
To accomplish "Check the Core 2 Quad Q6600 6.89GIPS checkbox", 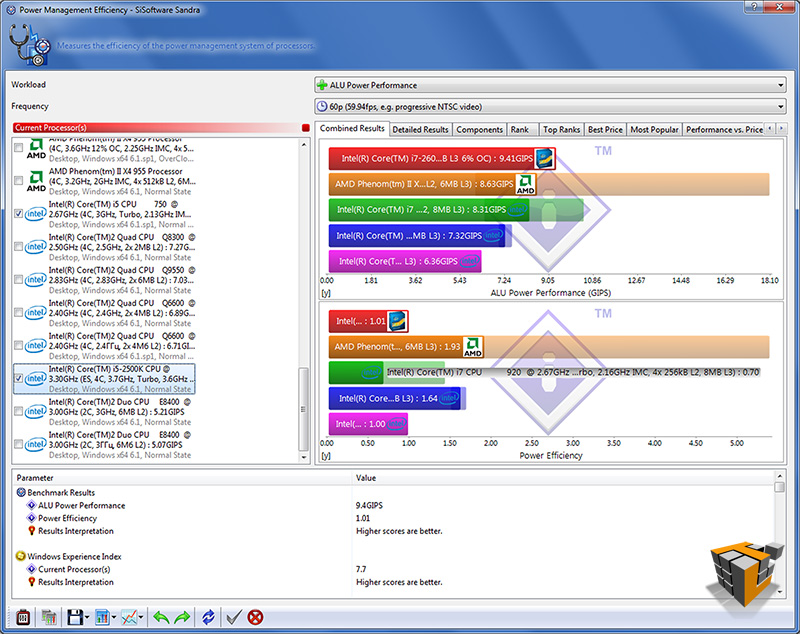I will [x=18, y=313].
